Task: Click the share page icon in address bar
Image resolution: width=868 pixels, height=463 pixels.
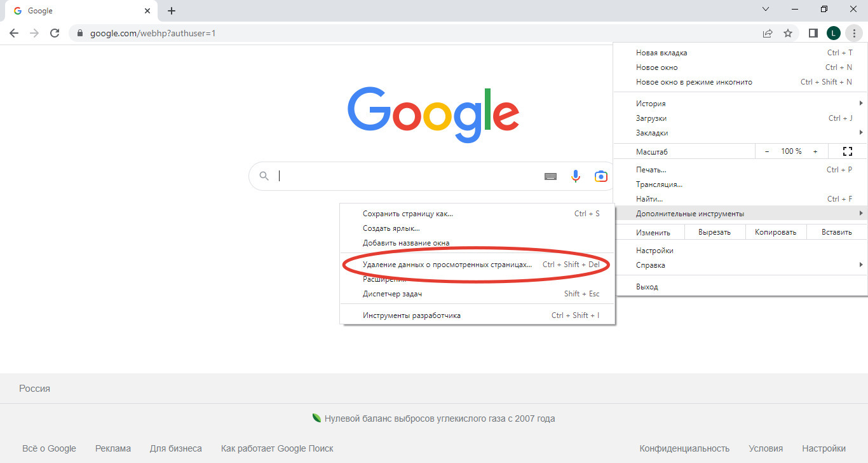Action: point(768,33)
